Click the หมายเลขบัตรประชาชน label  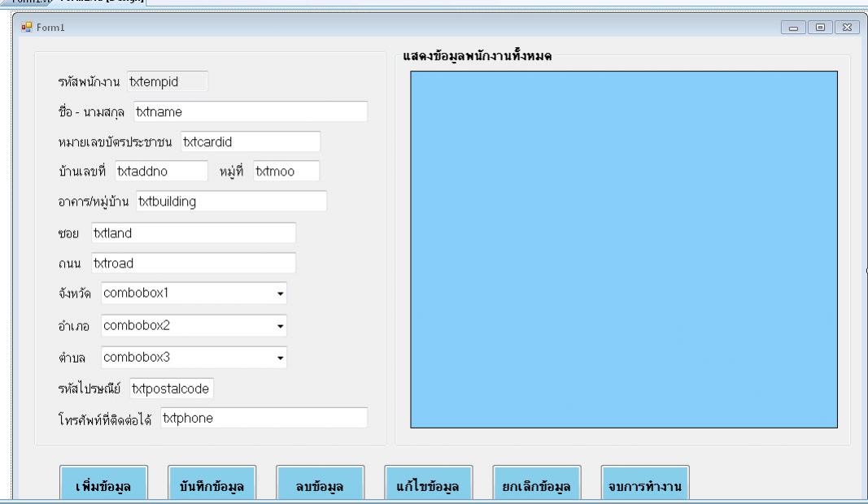tap(115, 142)
